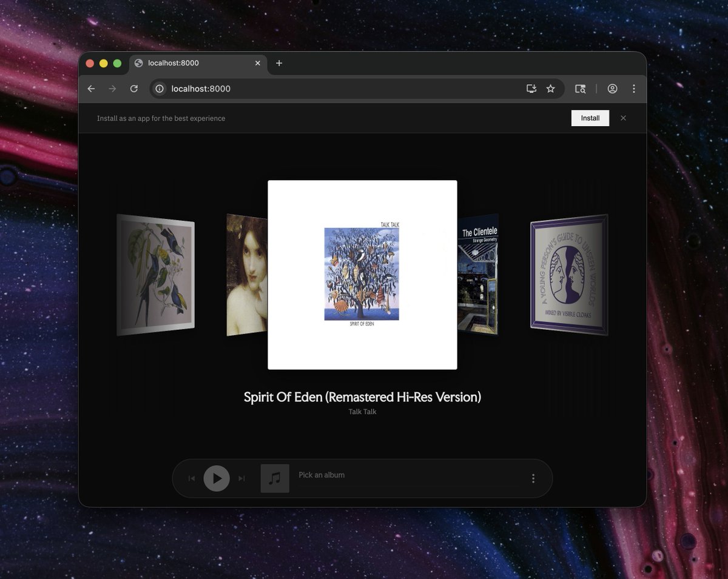Go forward in browser history
The image size is (728, 579).
pyautogui.click(x=112, y=89)
